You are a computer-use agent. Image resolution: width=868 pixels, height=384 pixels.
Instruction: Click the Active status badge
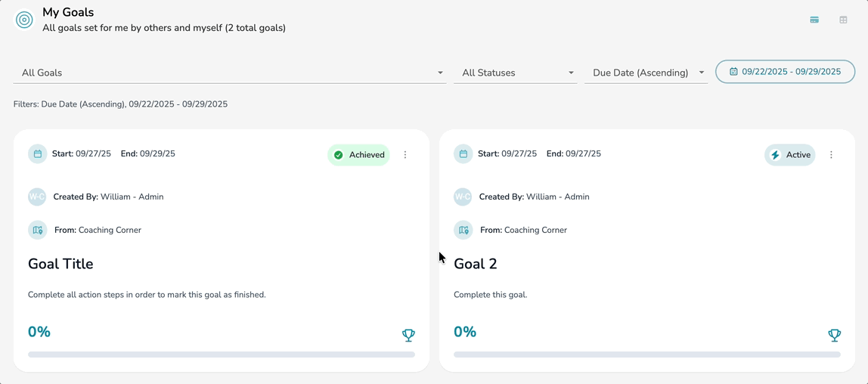coord(790,155)
